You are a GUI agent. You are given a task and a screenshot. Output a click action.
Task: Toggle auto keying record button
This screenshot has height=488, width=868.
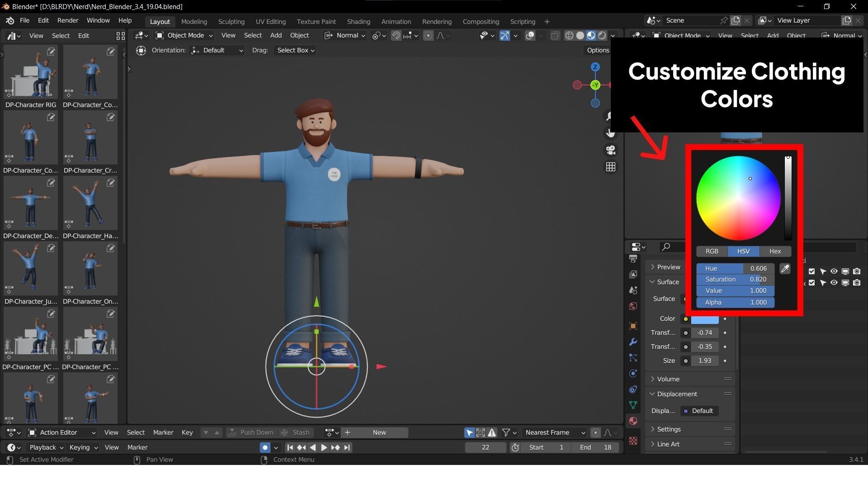pyautogui.click(x=265, y=448)
